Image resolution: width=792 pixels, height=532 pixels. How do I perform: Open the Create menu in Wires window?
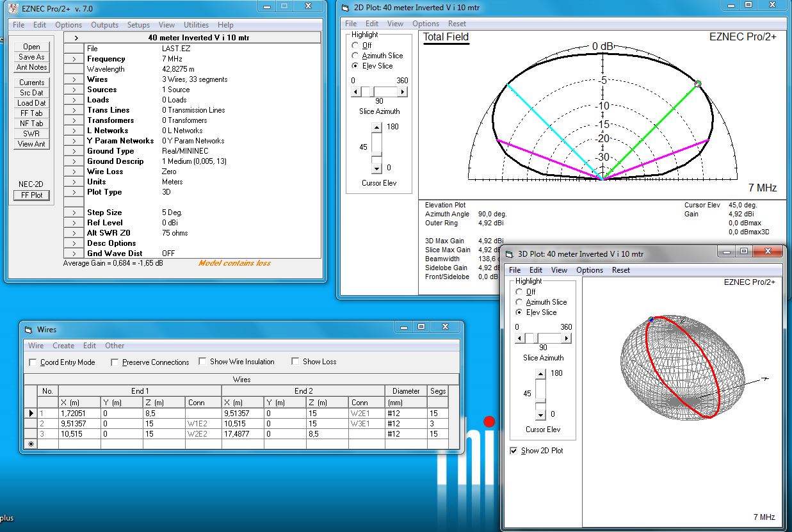(x=63, y=346)
